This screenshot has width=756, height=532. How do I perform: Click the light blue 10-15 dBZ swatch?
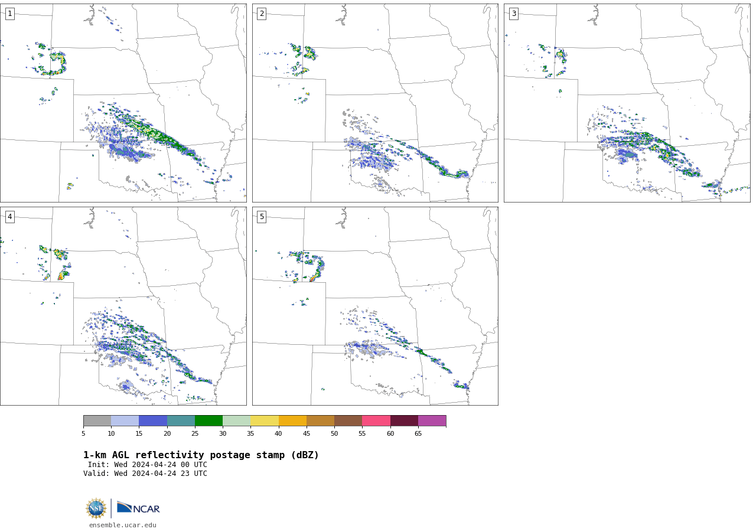coord(125,421)
